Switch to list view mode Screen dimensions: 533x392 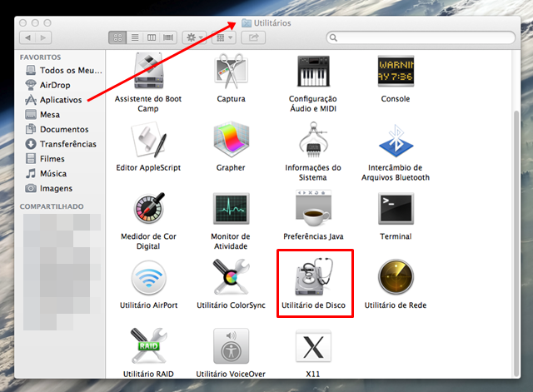[x=135, y=37]
